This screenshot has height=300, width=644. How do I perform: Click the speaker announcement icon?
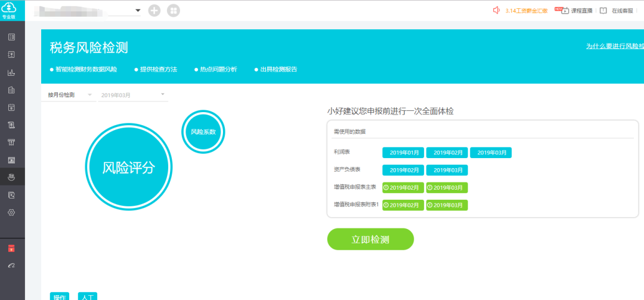(496, 11)
